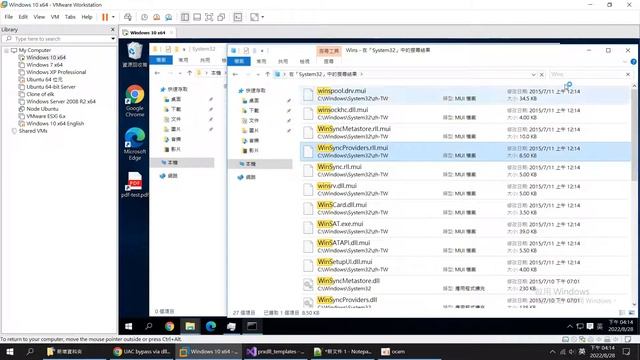Image resolution: width=640 pixels, height=360 pixels.
Task: Select winspool.drv.mui search result
Action: (465, 95)
